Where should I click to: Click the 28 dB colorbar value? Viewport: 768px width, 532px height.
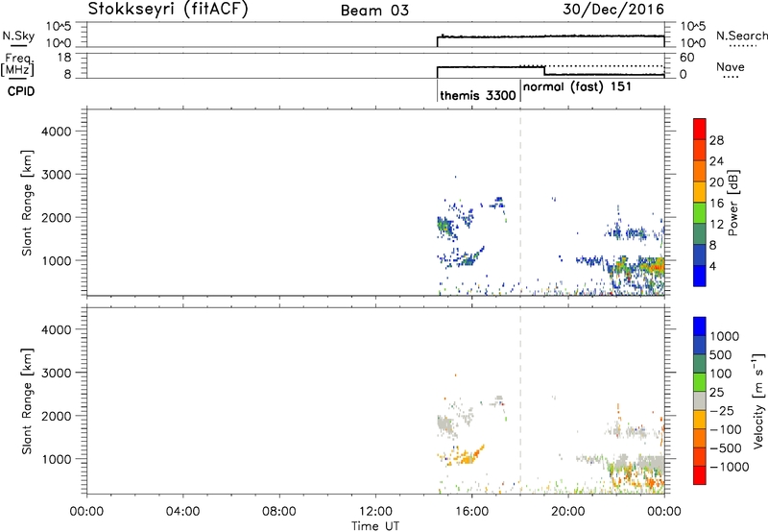tap(716, 140)
